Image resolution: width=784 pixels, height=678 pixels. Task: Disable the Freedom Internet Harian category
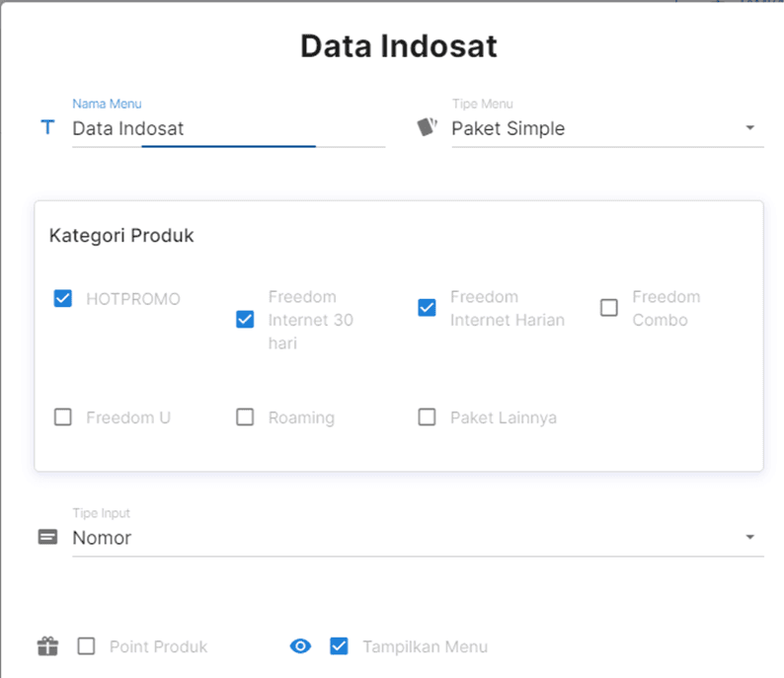[x=427, y=308]
